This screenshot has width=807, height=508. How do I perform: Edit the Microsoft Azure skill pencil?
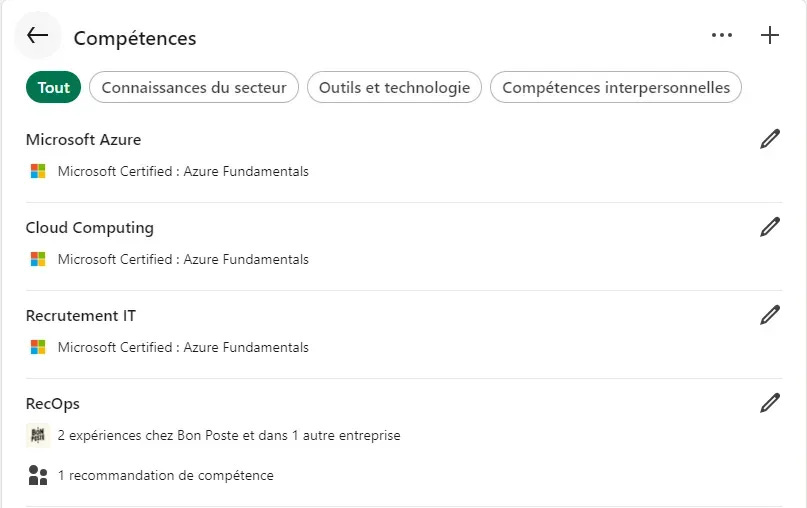[x=769, y=139]
